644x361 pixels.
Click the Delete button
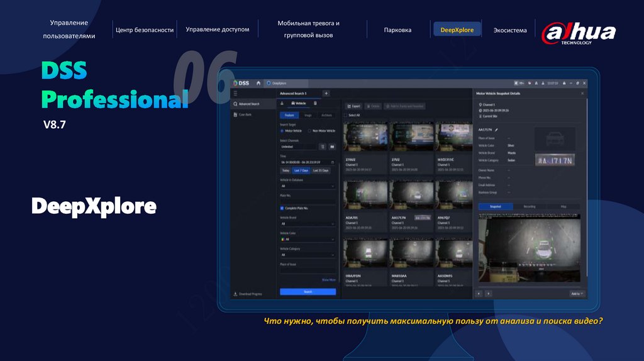pos(373,106)
